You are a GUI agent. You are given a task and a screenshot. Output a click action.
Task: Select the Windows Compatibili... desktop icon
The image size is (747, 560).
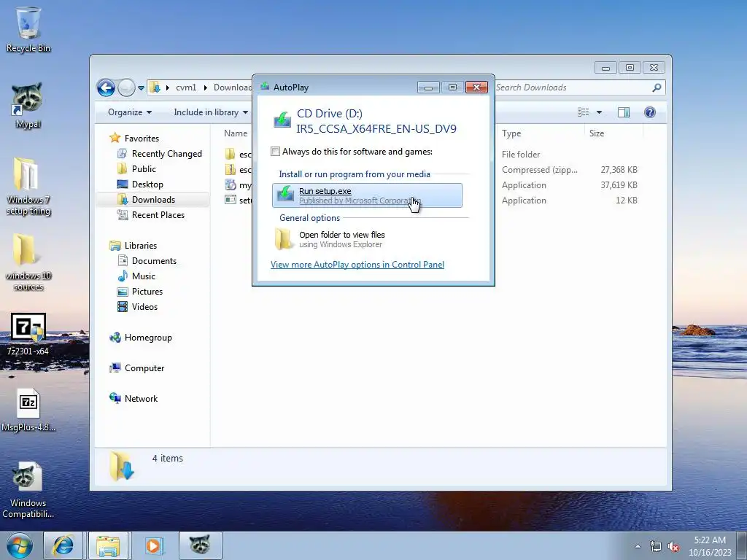28,491
